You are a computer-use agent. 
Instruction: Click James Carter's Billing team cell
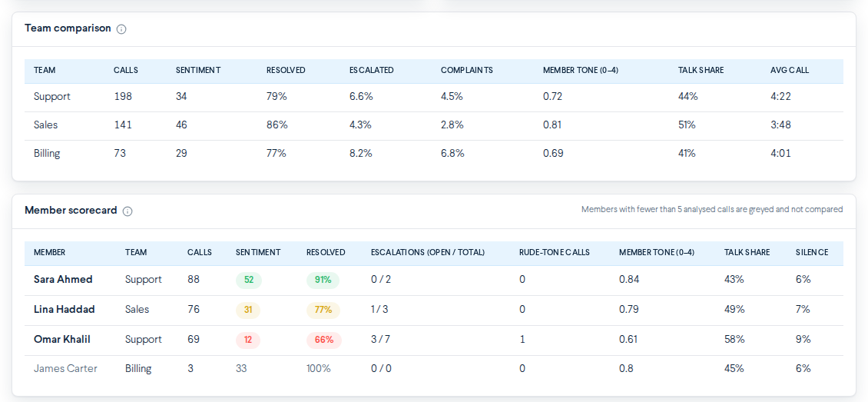[x=138, y=369]
